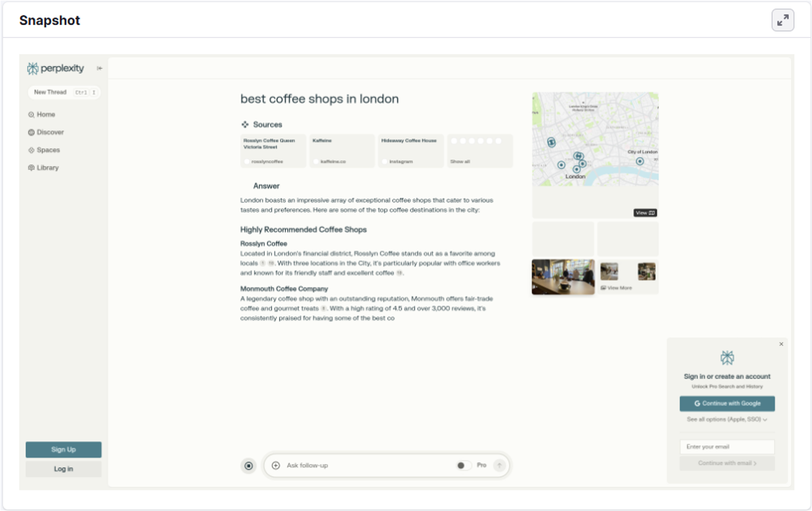Toggle the Pro search switch

[463, 466]
